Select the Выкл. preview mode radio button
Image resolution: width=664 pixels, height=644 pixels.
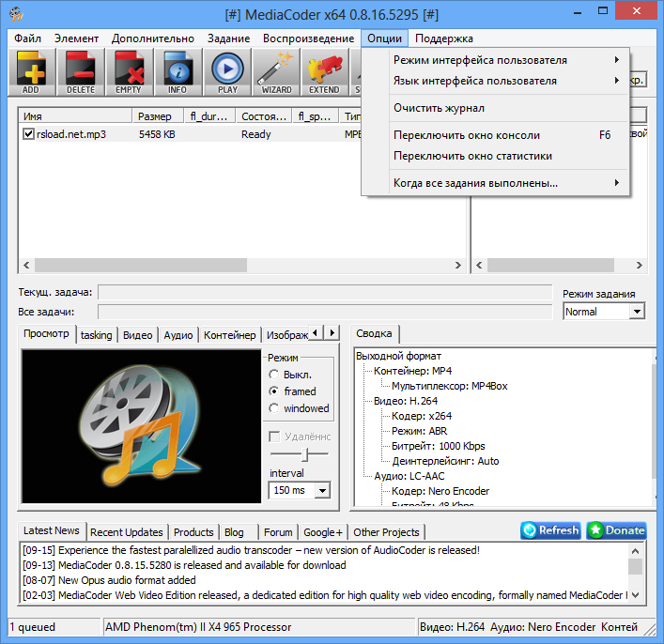pyautogui.click(x=274, y=375)
